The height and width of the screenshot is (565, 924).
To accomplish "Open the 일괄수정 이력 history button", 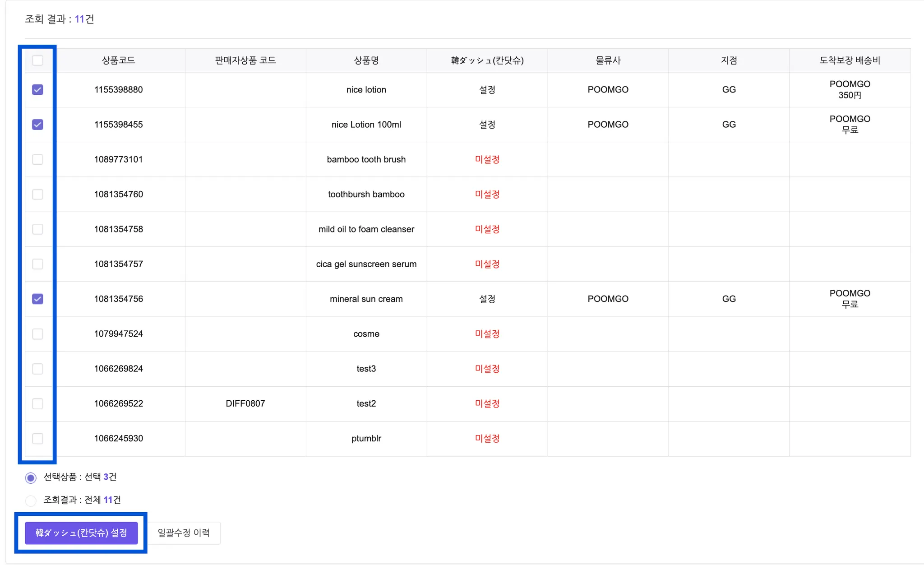I will pyautogui.click(x=184, y=533).
